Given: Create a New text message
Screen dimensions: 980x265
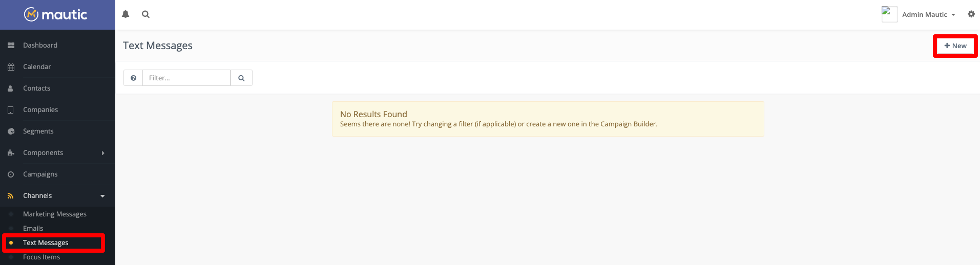Looking at the screenshot, I should pos(955,46).
